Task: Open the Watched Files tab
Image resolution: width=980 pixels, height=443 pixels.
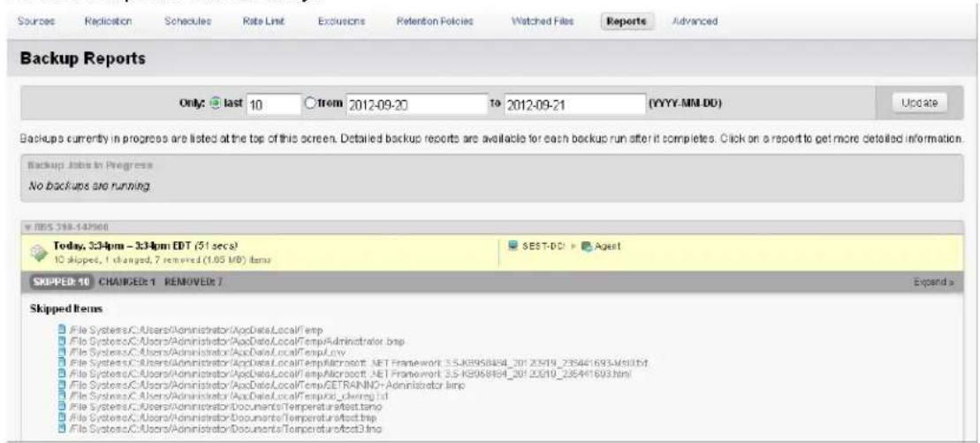Action: click(x=541, y=21)
